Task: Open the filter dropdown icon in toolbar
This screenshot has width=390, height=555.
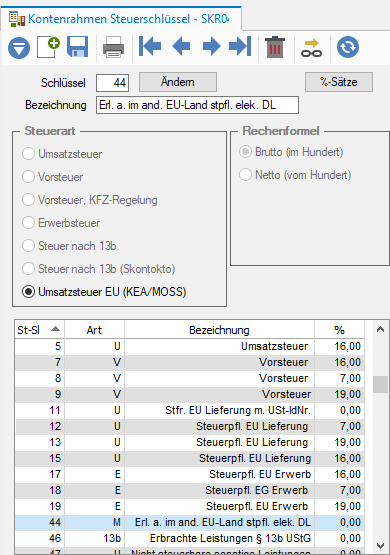Action: tap(19, 47)
